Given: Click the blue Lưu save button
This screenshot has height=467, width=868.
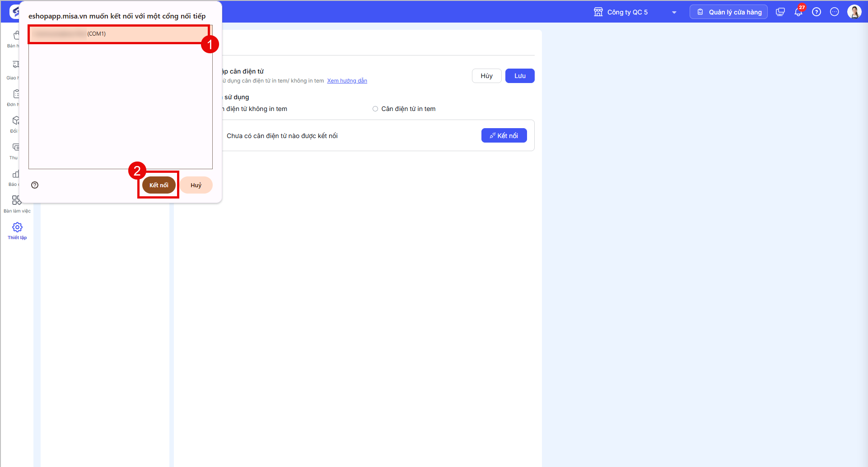Looking at the screenshot, I should [x=520, y=76].
